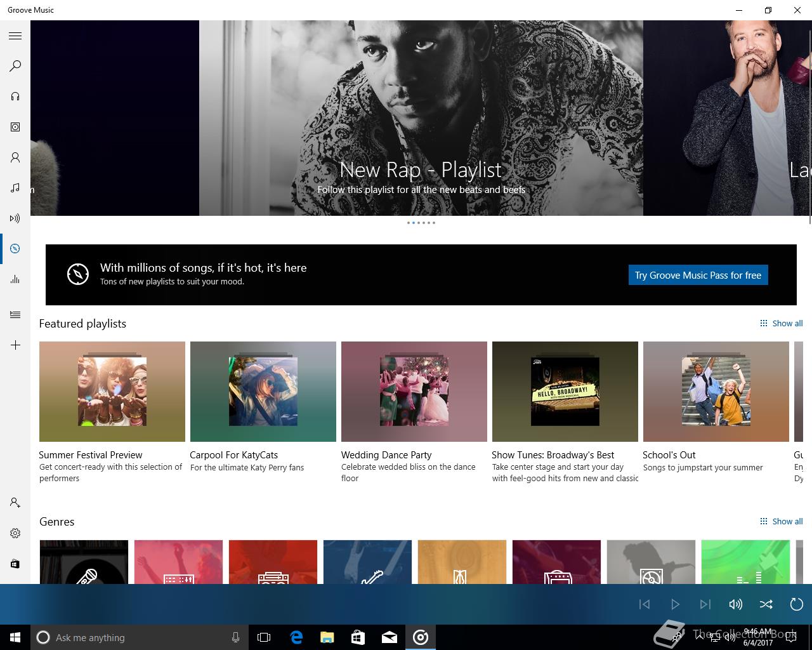Viewport: 812px width, 650px height.
Task: Click the Summer Festival Preview title
Action: [91, 454]
